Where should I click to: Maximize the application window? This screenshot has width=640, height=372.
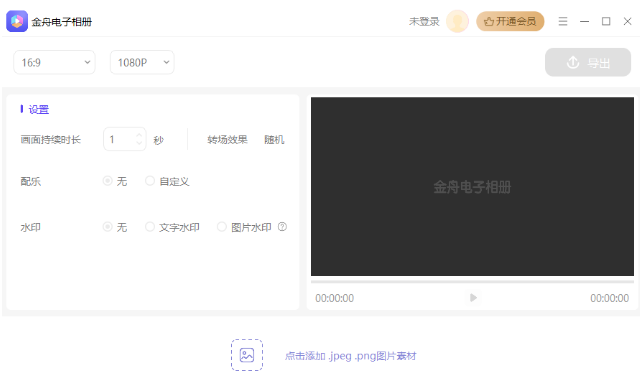click(x=606, y=21)
